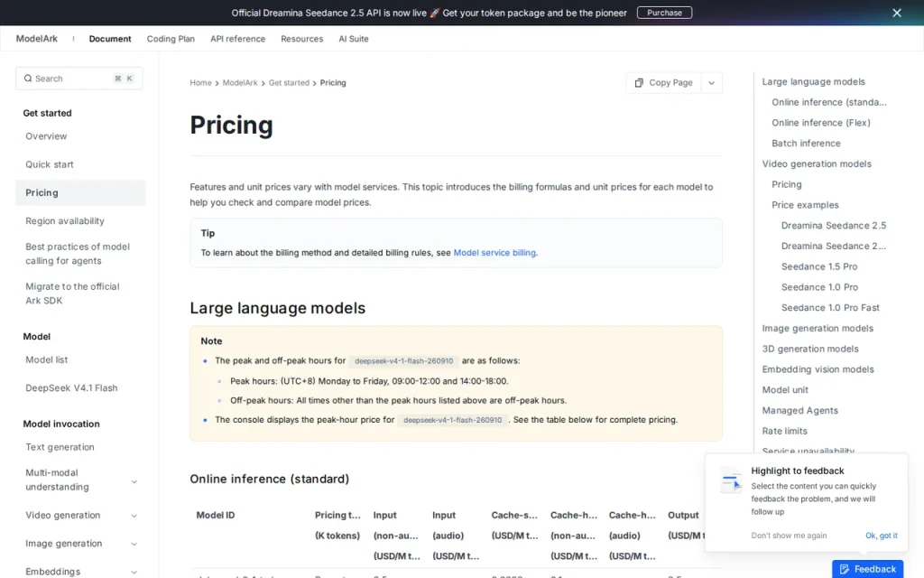
Task: Jump to Video generation models in outline
Action: point(816,164)
